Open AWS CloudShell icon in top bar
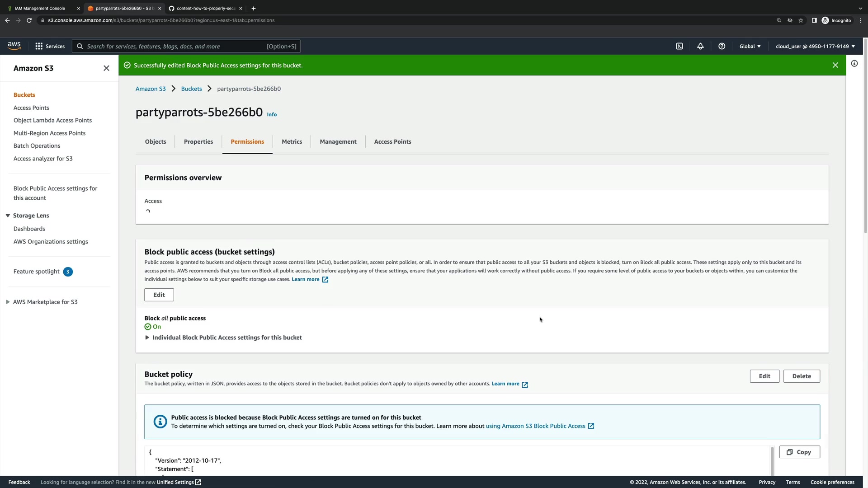Image resolution: width=868 pixels, height=488 pixels. [679, 46]
